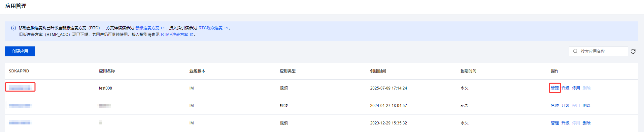Click the 创建应用 button
The width and height of the screenshot is (644, 132).
(20, 51)
